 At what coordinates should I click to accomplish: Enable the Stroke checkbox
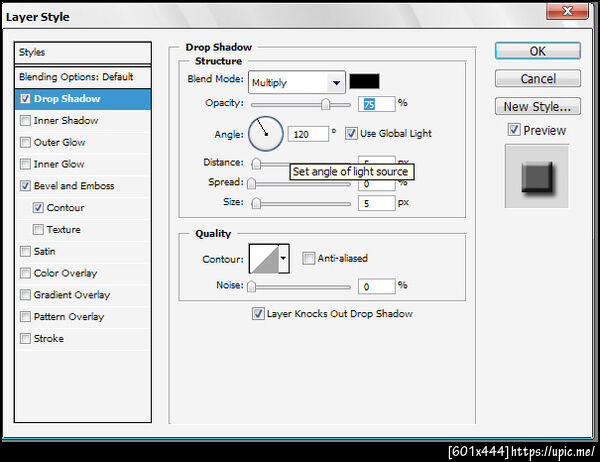pos(25,338)
